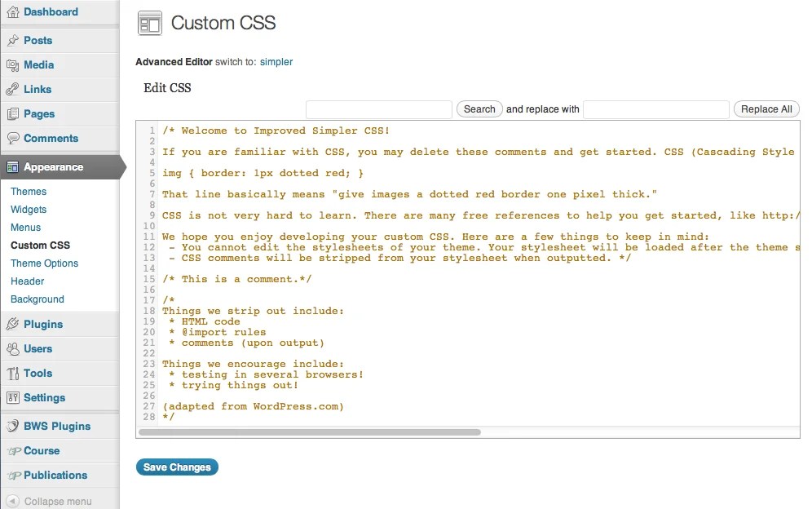Image resolution: width=812 pixels, height=509 pixels.
Task: Click the Comments speech bubble icon
Action: [14, 139]
